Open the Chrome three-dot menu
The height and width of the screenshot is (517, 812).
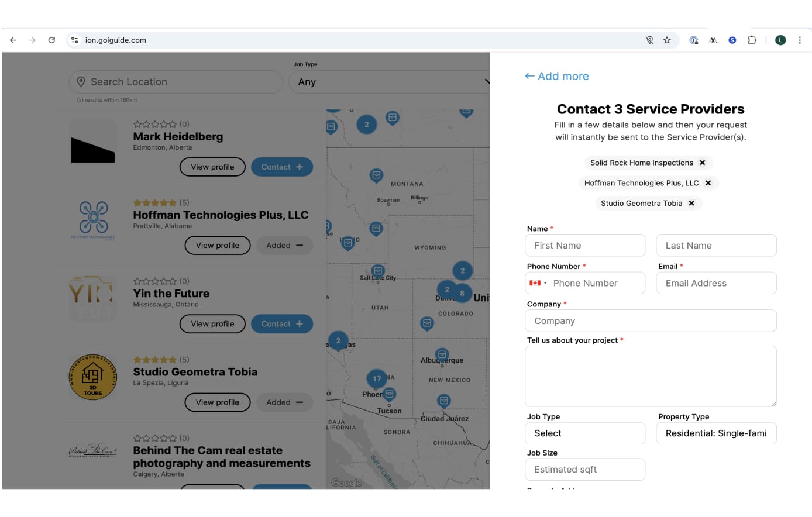tap(800, 40)
